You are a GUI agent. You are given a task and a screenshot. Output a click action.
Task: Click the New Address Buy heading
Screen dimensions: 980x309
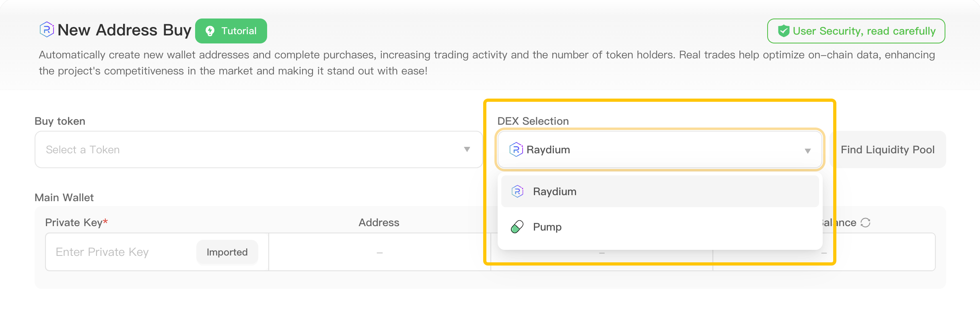click(x=124, y=30)
